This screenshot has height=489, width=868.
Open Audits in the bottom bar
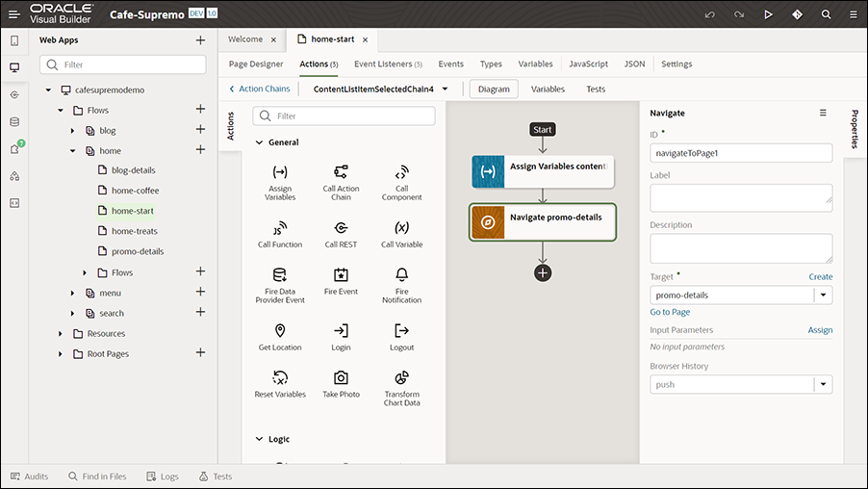pyautogui.click(x=30, y=476)
